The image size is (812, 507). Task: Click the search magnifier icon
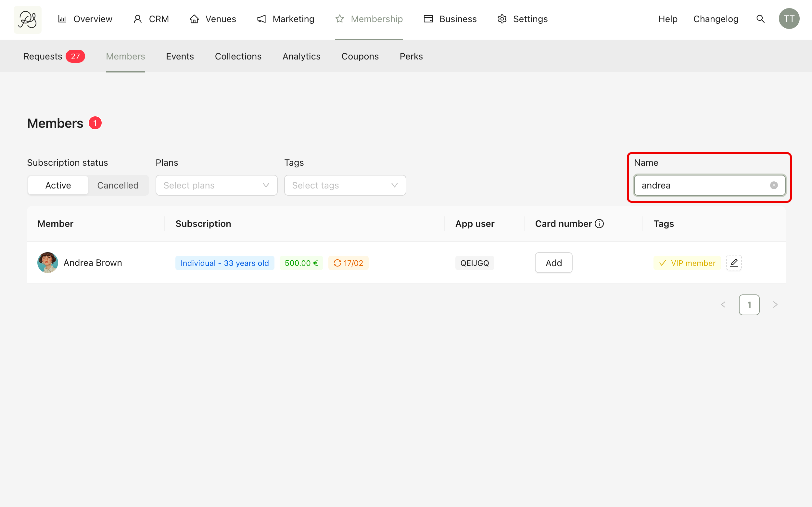[x=760, y=19]
